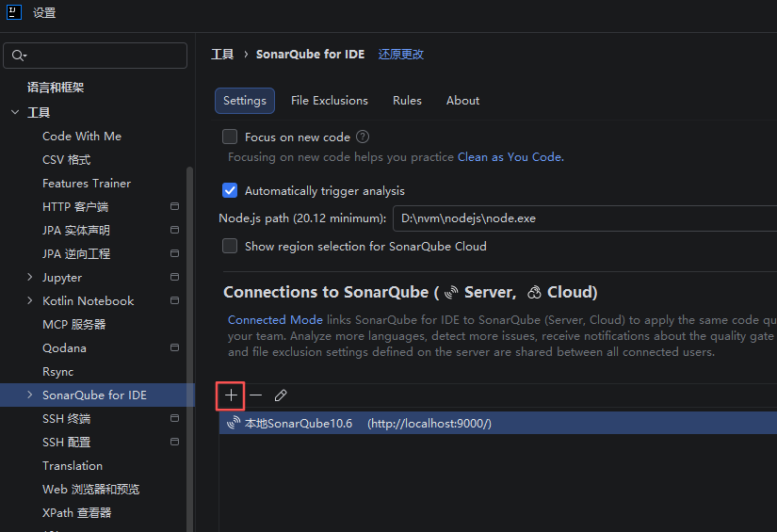The height and width of the screenshot is (532, 777).
Task: Click project-level icon beside SSH 终端
Action: (174, 419)
